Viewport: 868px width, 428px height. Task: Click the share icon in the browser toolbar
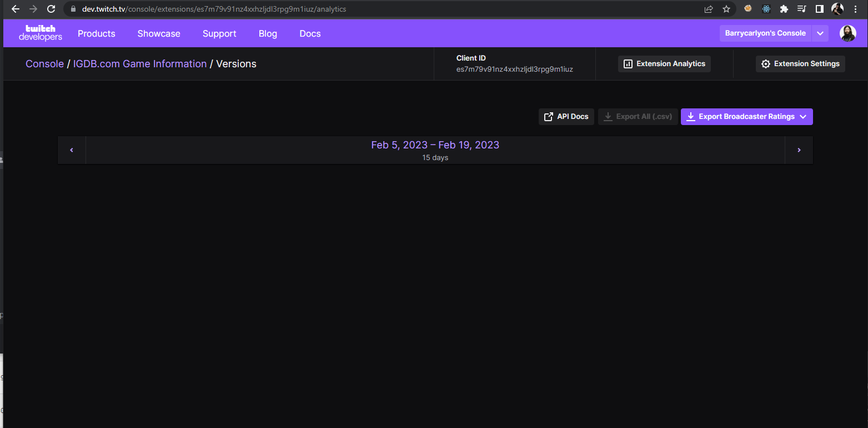pyautogui.click(x=708, y=9)
